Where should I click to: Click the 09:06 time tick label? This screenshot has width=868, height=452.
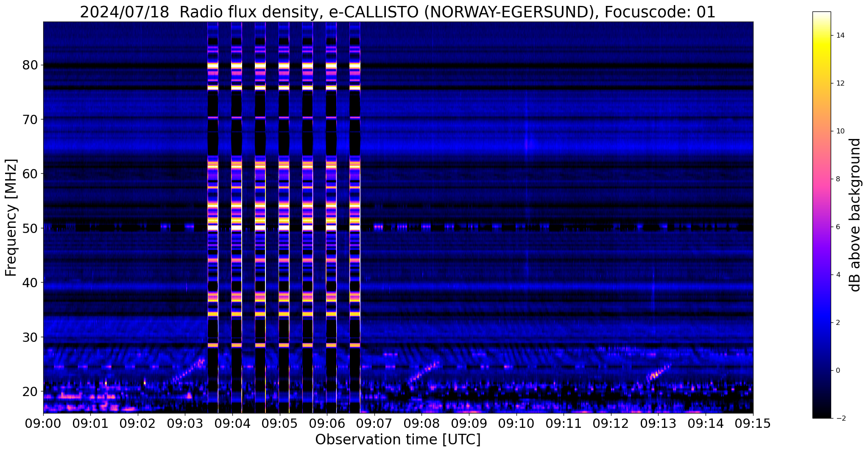click(x=327, y=424)
